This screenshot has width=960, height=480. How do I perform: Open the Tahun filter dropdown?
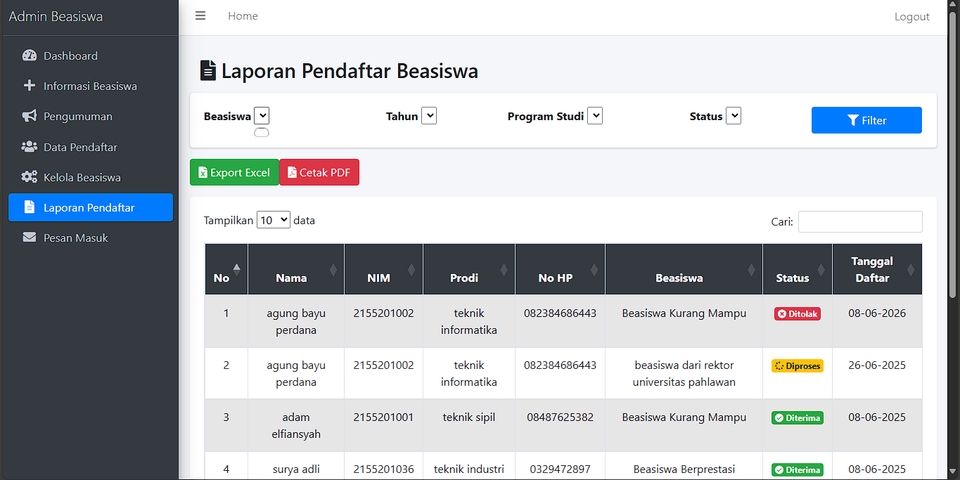(429, 116)
